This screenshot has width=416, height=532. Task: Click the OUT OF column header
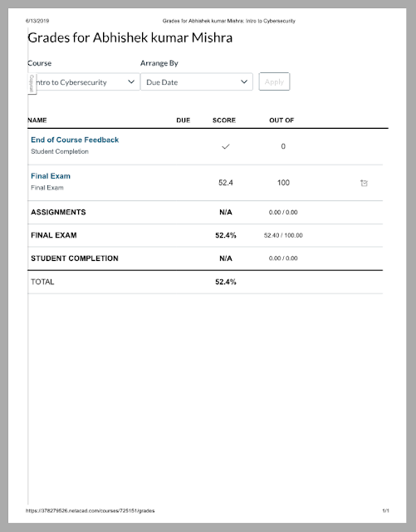[x=281, y=120]
